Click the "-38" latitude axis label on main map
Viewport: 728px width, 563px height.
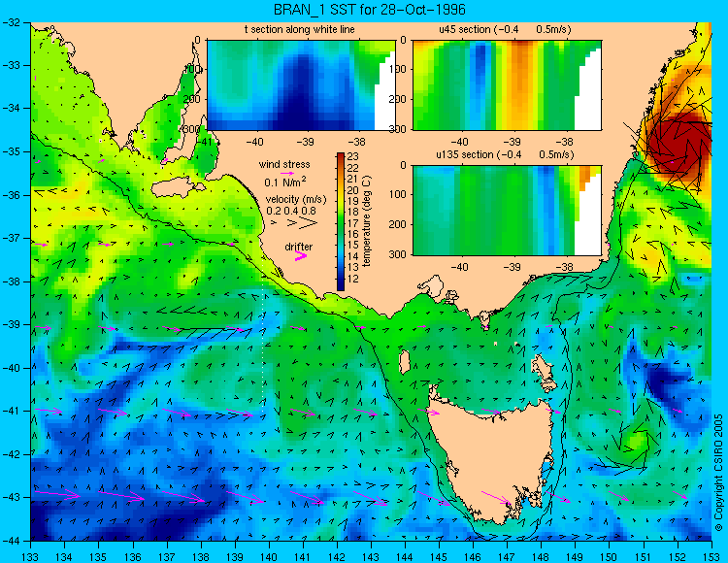coord(11,281)
